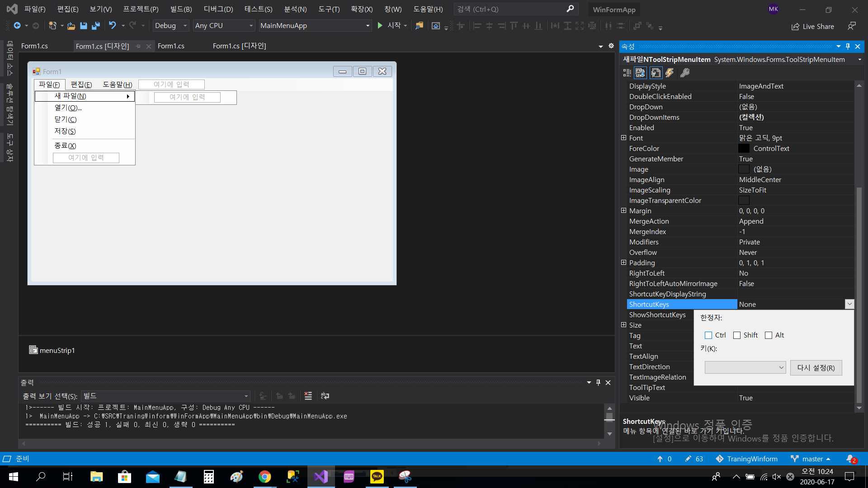This screenshot has width=868, height=488.
Task: Toggle word wrap in output pane
Action: 325,396
